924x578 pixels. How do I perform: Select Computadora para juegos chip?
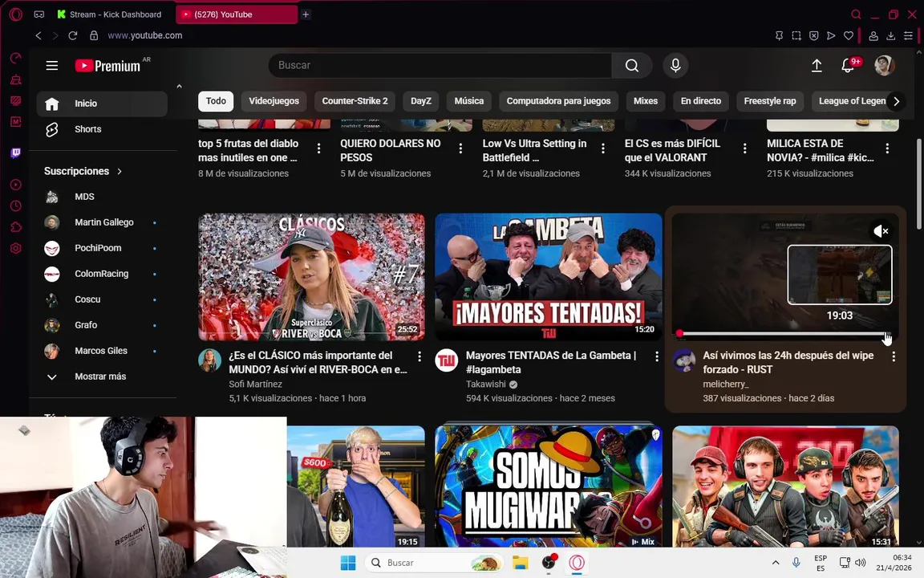coord(558,101)
